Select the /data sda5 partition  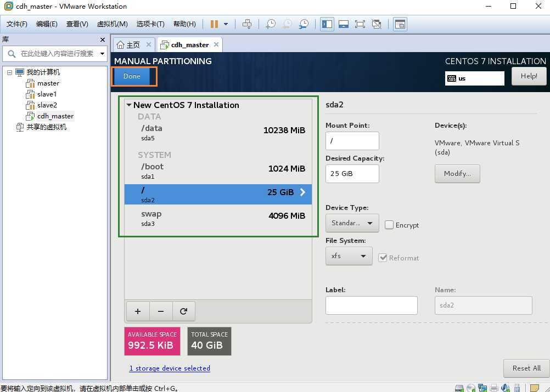(218, 133)
